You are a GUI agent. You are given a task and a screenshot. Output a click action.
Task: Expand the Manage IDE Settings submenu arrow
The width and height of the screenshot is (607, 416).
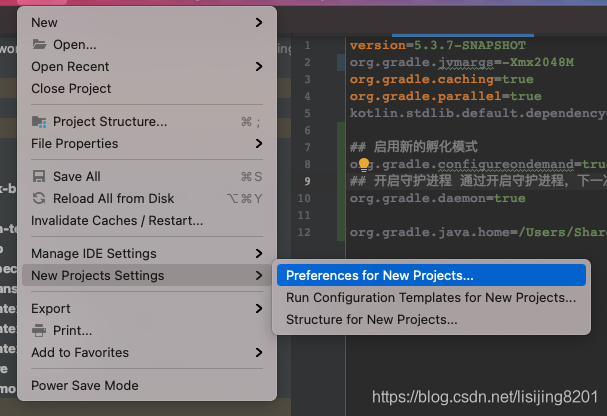259,253
